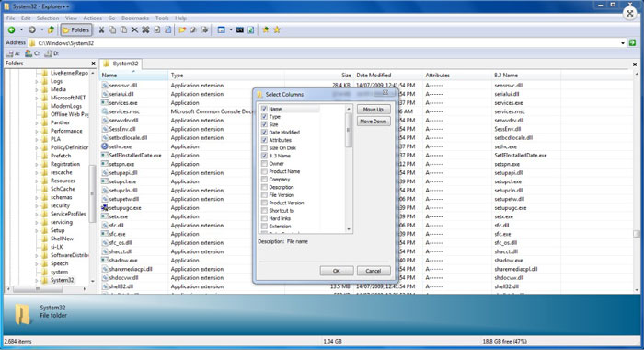
Task: Uncheck the Name column checkbox
Action: (x=264, y=109)
